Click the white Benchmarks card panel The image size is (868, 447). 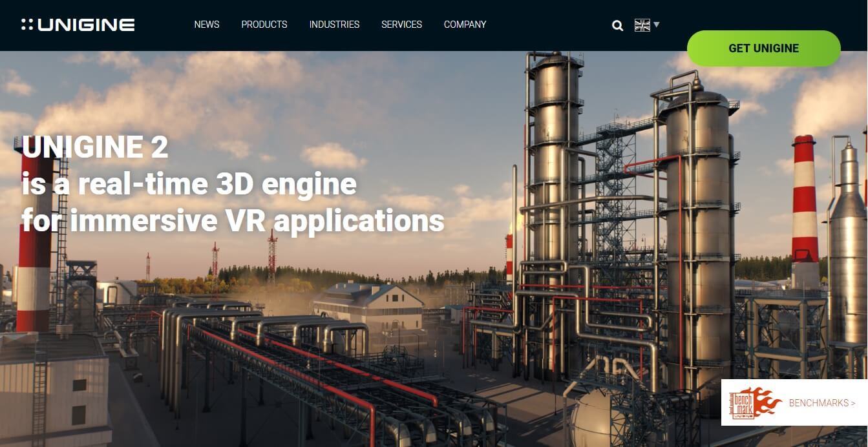coord(794,402)
